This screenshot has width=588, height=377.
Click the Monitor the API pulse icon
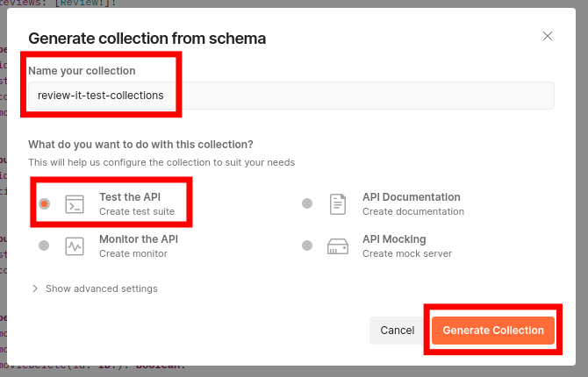point(75,246)
